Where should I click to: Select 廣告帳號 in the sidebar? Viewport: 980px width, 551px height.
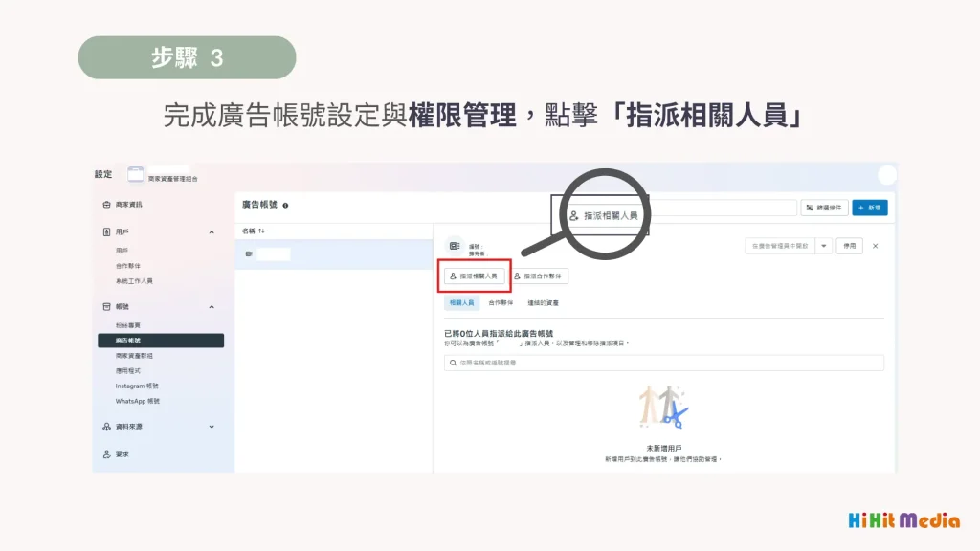click(160, 341)
